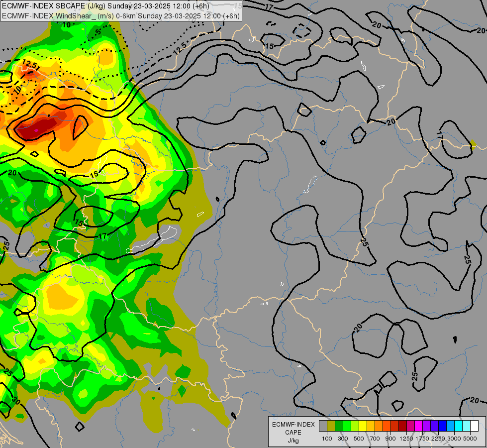Select the red-orange swatch left of 900
Viewport: 487px width, 448px height.
click(x=387, y=426)
